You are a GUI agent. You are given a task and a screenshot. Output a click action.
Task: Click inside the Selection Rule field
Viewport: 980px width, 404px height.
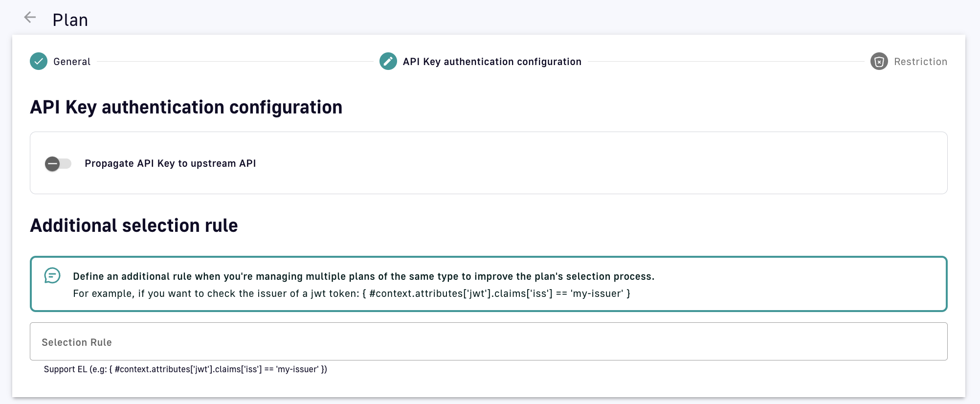click(x=489, y=341)
